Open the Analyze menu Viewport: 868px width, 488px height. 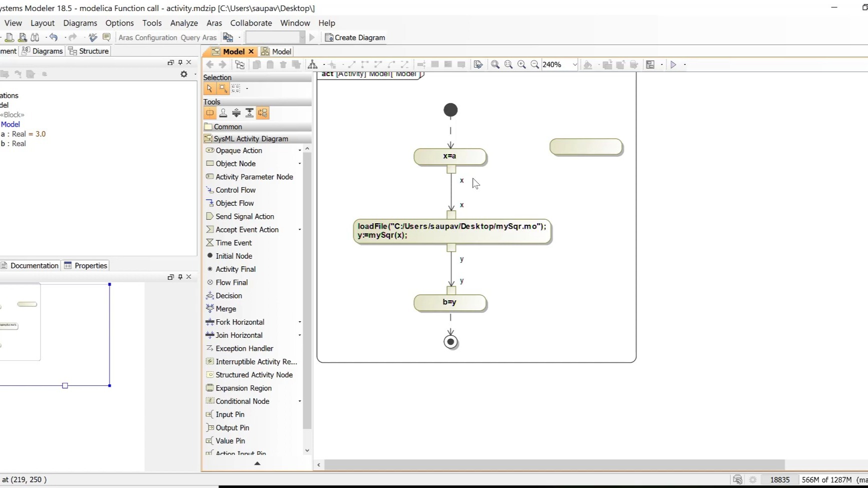click(x=184, y=23)
